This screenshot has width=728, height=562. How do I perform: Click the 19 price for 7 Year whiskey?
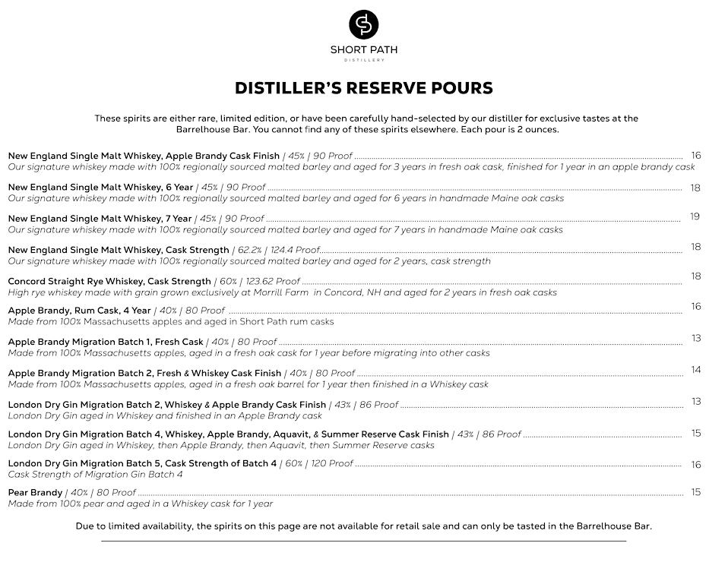(695, 216)
